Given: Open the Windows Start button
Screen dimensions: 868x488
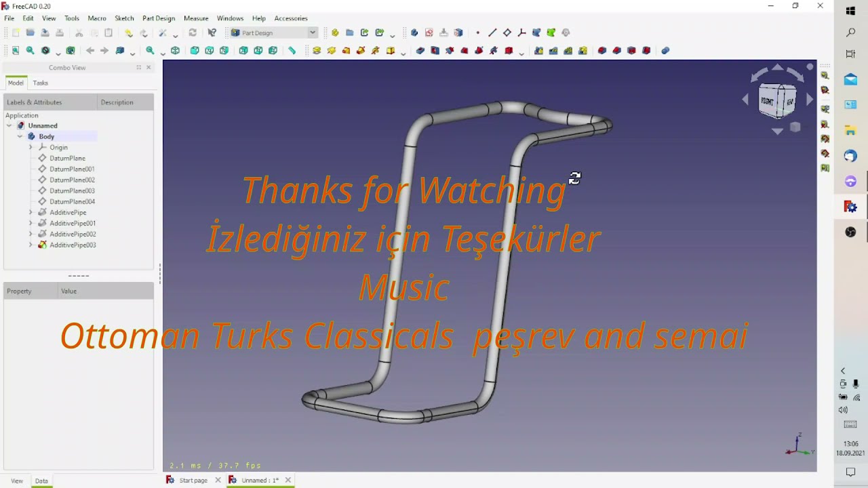Looking at the screenshot, I should [850, 11].
